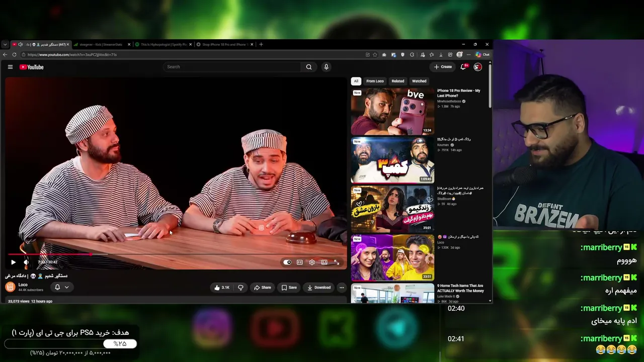Select the All filter chip
644x362 pixels.
(356, 81)
